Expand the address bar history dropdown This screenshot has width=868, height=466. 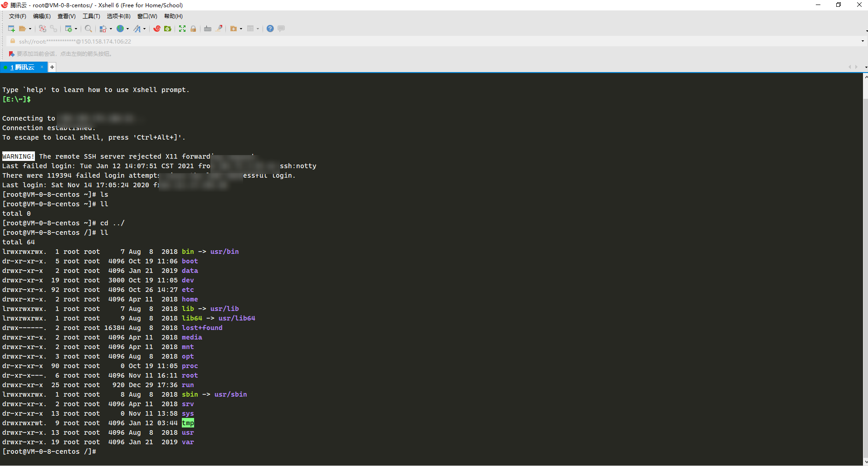pos(863,41)
